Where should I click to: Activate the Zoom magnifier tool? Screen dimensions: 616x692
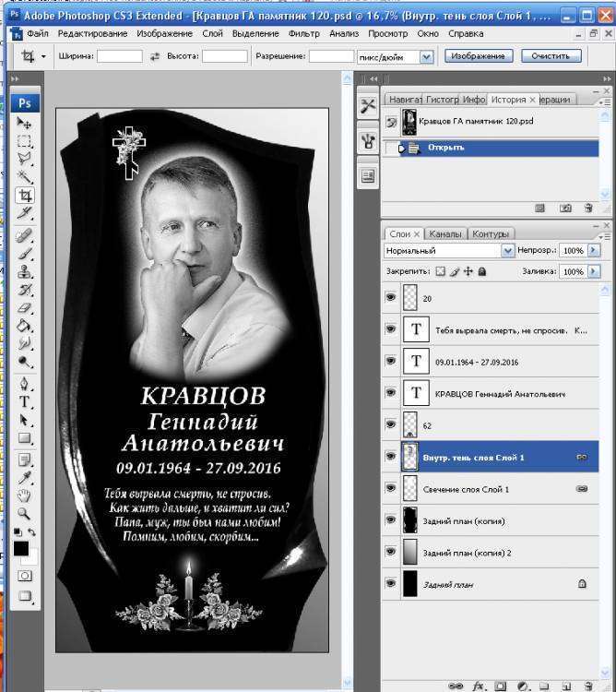[x=25, y=514]
